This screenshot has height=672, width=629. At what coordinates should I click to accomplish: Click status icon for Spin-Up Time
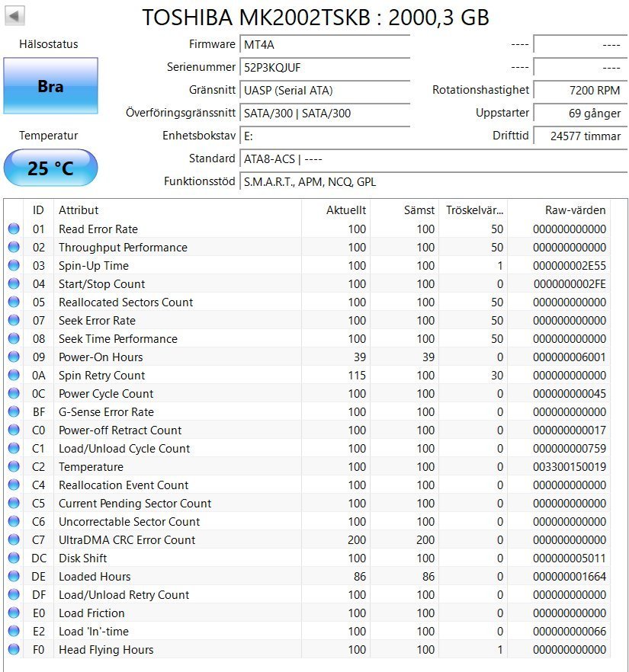tap(14, 265)
